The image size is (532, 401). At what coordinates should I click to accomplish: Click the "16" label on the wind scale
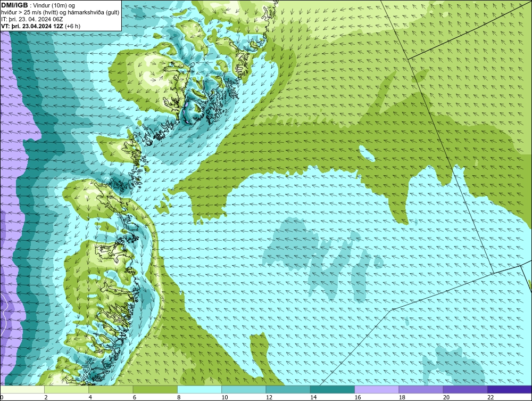pyautogui.click(x=358, y=398)
